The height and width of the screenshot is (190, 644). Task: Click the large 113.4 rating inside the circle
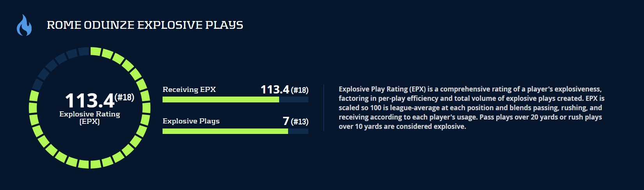90,101
